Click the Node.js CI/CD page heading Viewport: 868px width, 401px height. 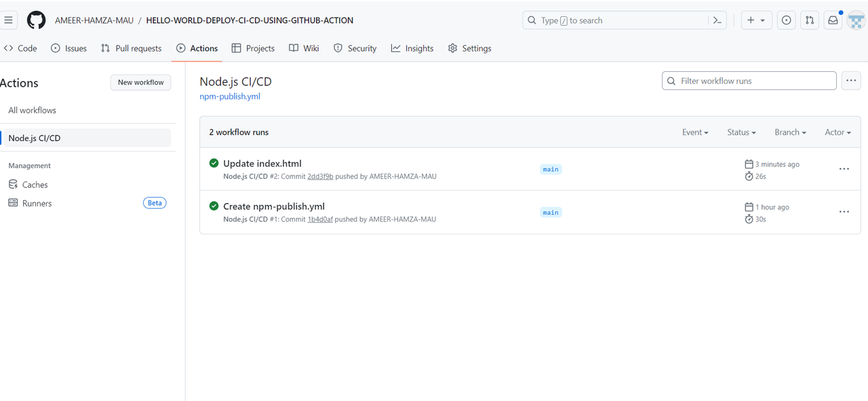235,82
